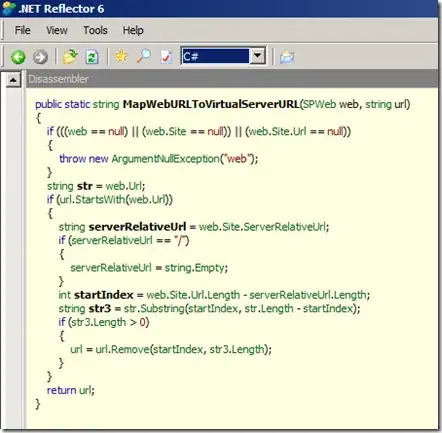
Task: Open the File menu
Action: [22, 30]
